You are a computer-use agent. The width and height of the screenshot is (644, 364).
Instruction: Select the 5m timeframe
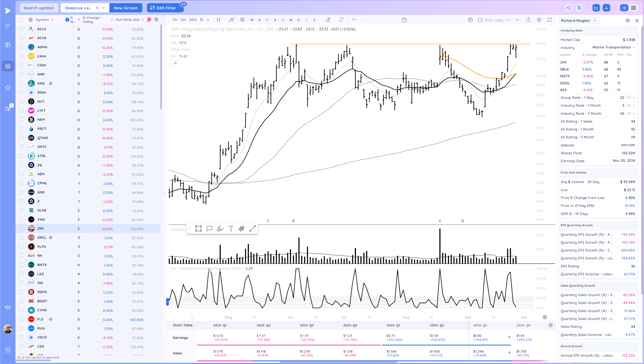tap(184, 20)
